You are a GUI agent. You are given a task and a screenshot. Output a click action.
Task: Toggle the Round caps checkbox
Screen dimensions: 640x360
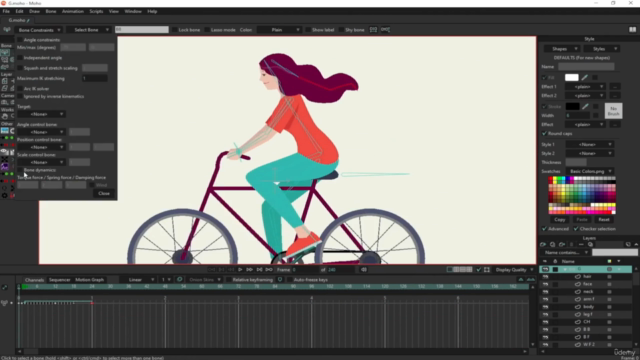coord(544,134)
